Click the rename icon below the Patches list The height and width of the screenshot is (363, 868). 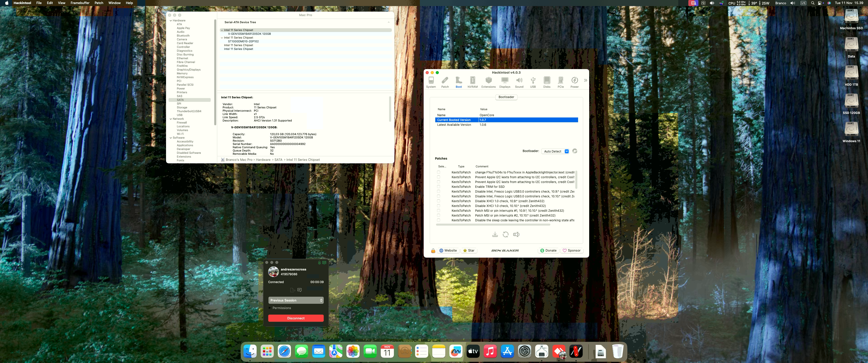click(516, 234)
